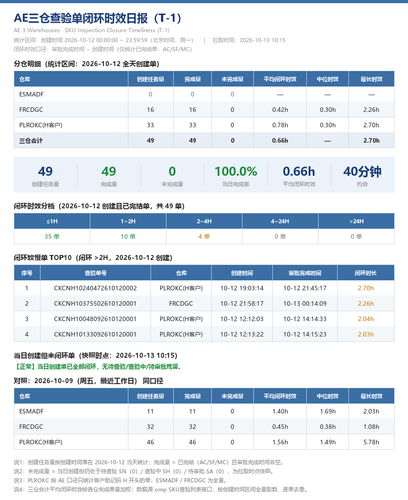408x500 pixels.
Task: Click PLROKC median "1.49h" in comparison table
Action: point(328,442)
